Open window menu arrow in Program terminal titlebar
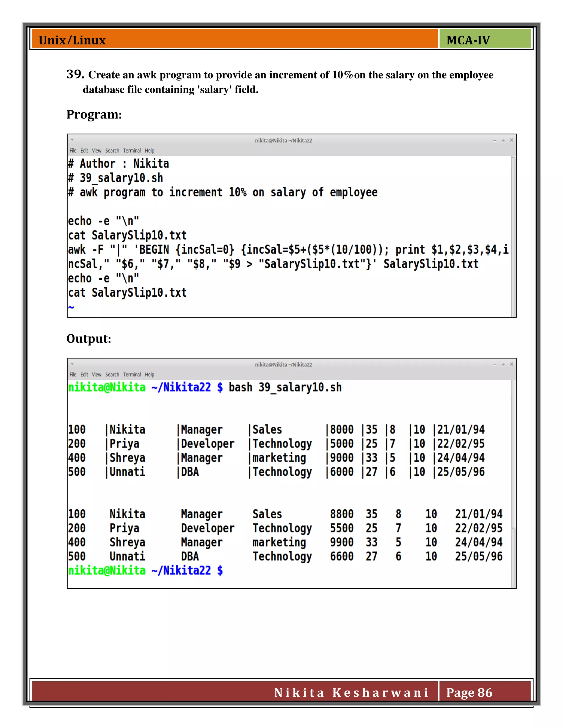563x728 pixels. point(72,140)
